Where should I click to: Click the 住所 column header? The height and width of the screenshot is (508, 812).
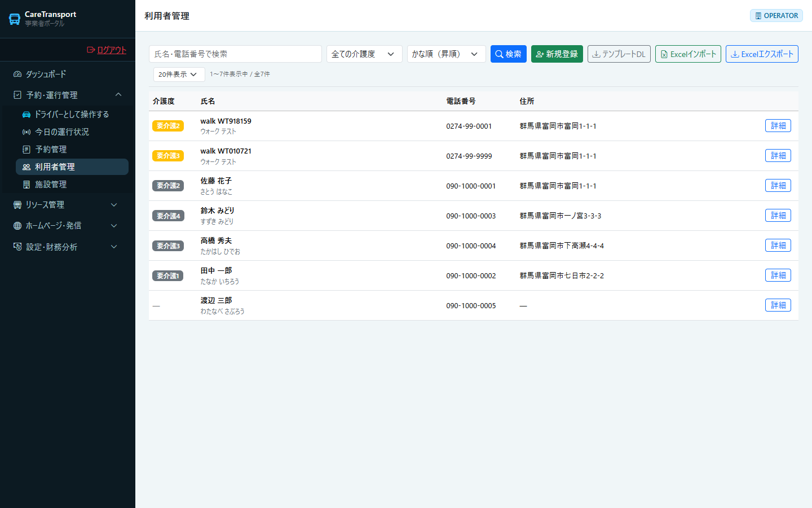click(x=527, y=101)
